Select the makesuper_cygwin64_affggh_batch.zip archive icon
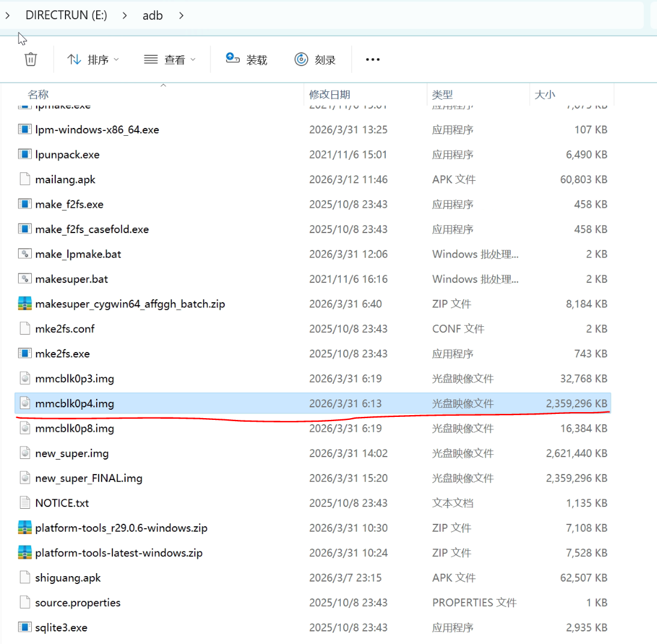 point(25,304)
